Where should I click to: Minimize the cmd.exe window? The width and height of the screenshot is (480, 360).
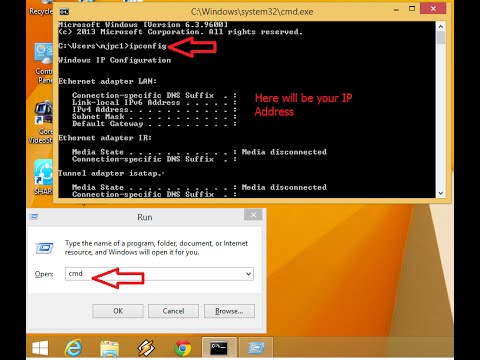[396, 10]
